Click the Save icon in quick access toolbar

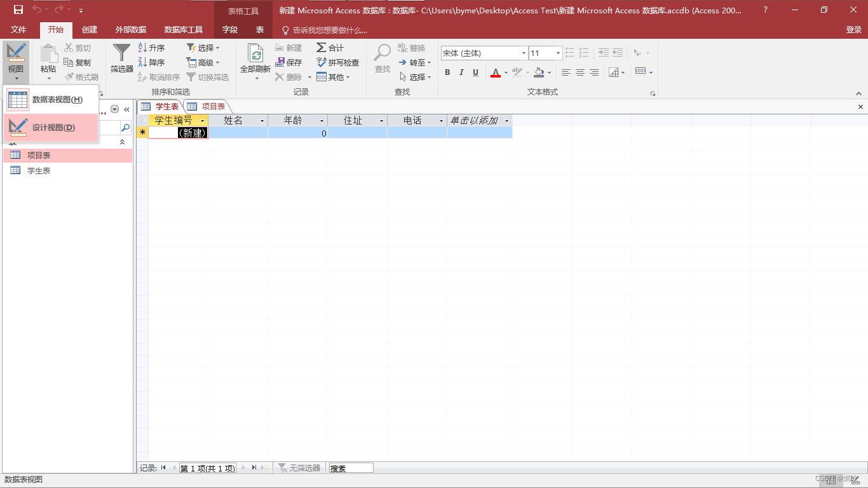tap(18, 10)
